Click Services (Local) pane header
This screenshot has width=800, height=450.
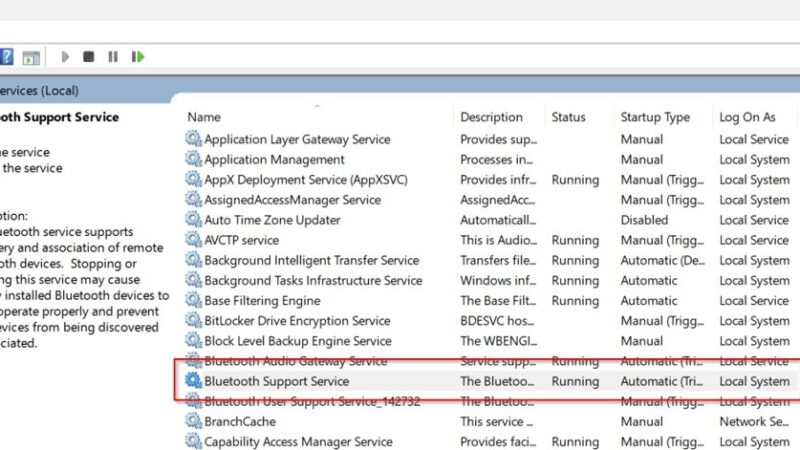pos(39,91)
